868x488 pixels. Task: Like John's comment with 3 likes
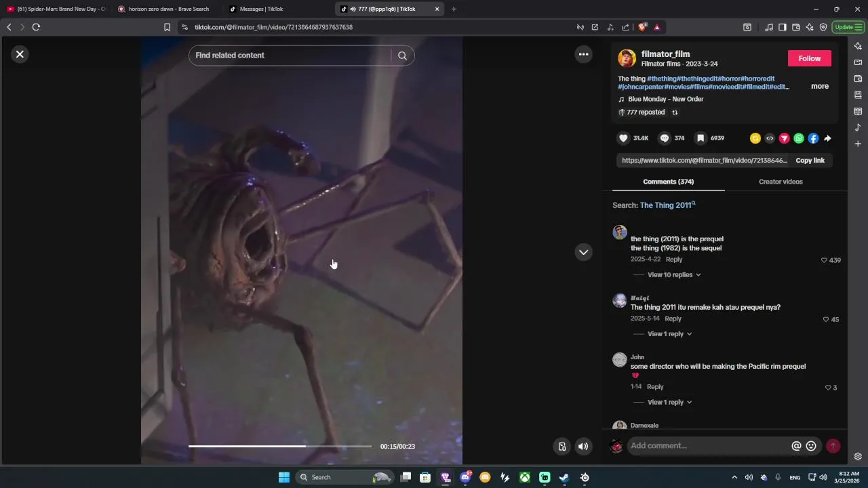[827, 388]
